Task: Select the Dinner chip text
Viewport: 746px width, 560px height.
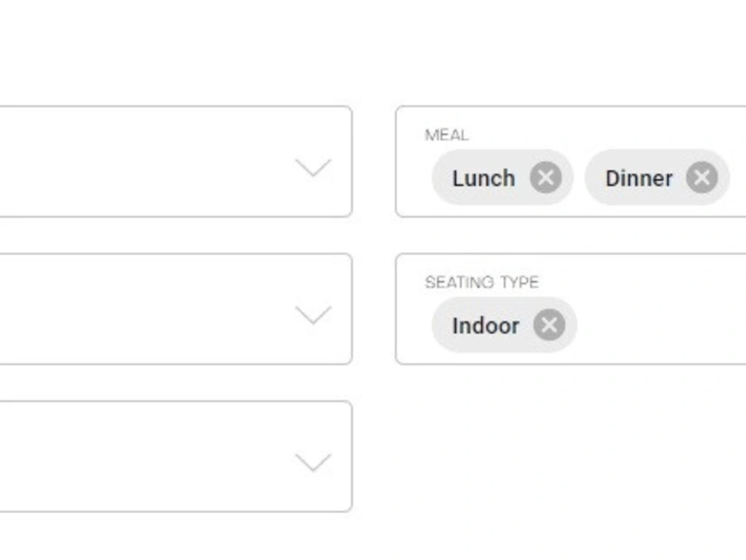Action: [x=639, y=178]
